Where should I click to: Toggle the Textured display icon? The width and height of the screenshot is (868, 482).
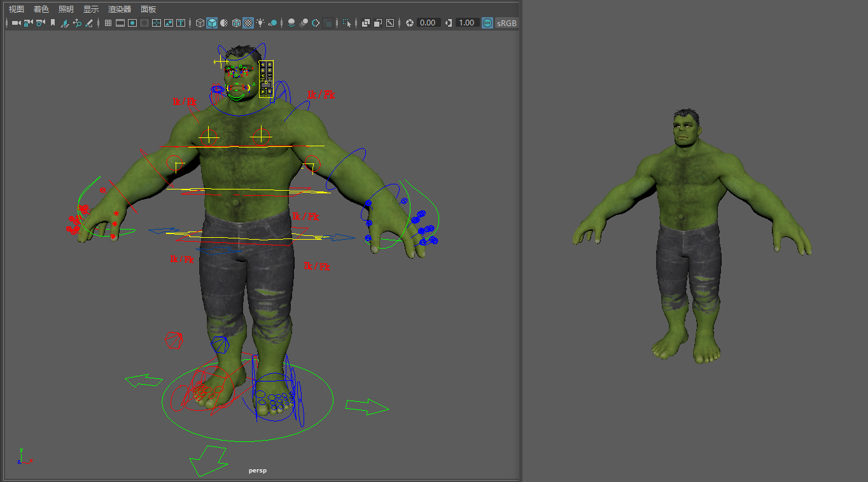tap(248, 23)
